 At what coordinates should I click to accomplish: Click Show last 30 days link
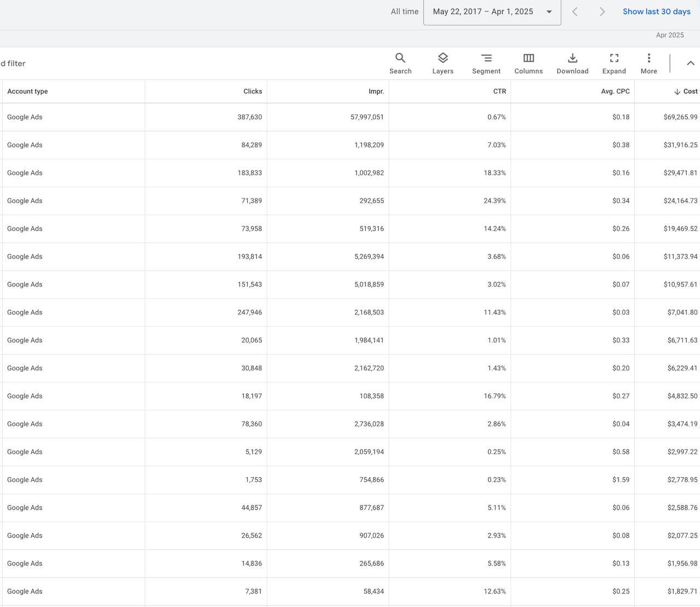[656, 11]
